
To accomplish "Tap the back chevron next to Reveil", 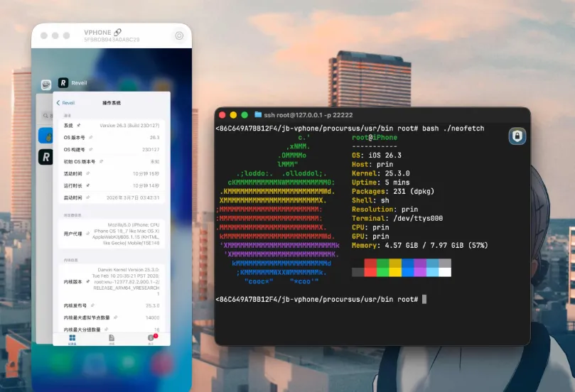I will (58, 103).
